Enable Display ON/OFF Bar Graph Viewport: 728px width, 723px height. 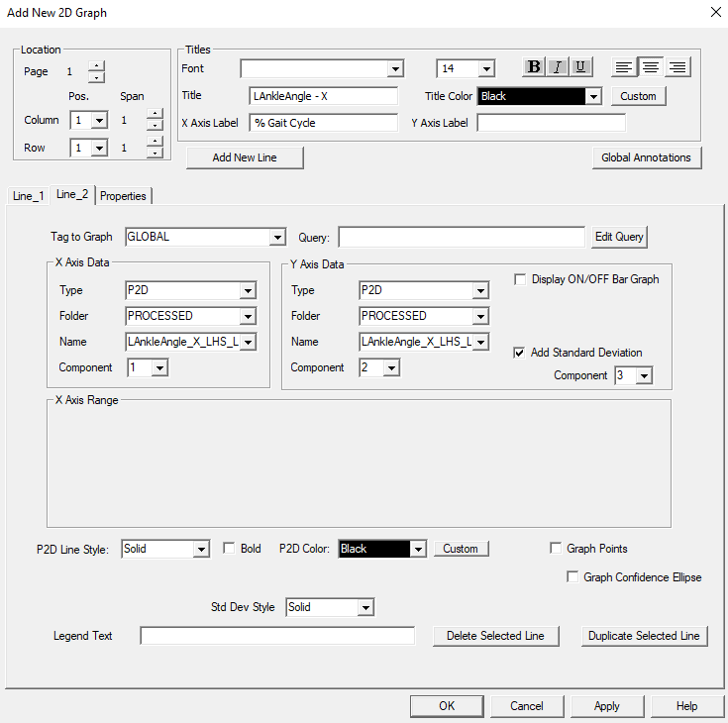pos(520,280)
